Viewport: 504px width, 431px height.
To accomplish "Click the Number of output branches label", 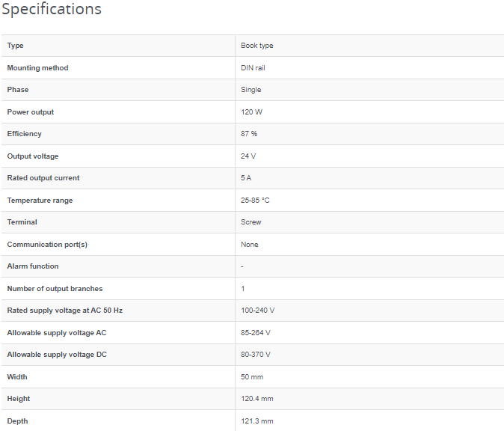I will click(x=55, y=289).
